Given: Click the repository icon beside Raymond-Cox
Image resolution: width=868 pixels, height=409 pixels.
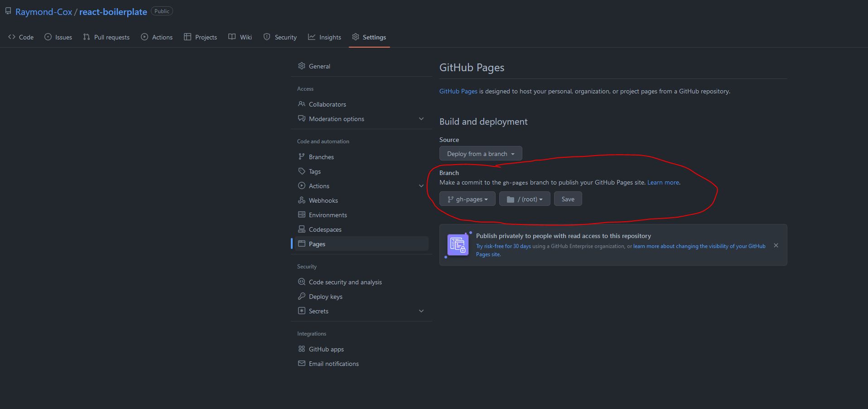Looking at the screenshot, I should point(8,11).
